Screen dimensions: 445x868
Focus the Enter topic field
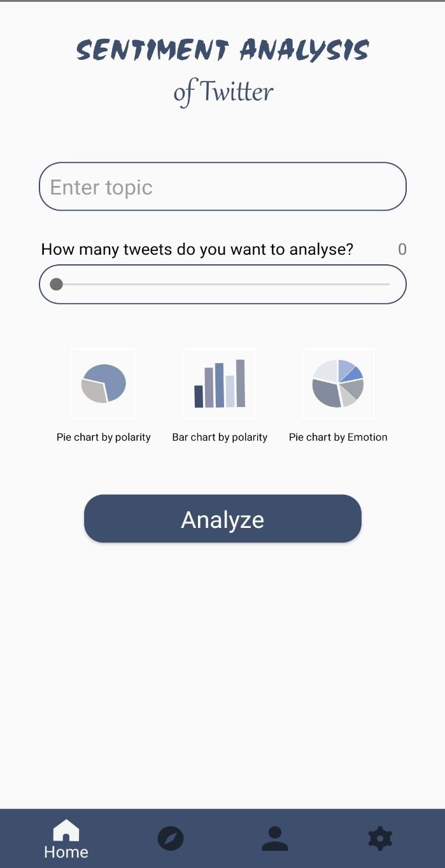pos(223,187)
